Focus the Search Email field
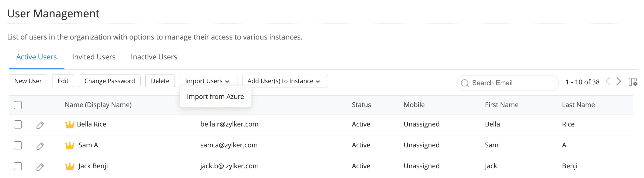Image resolution: width=644 pixels, height=178 pixels. (512, 83)
